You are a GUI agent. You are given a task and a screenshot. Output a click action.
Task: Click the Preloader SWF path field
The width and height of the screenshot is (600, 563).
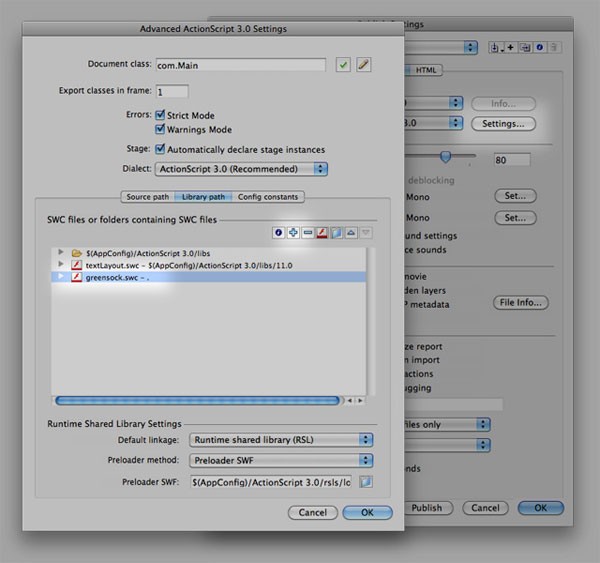pos(270,482)
